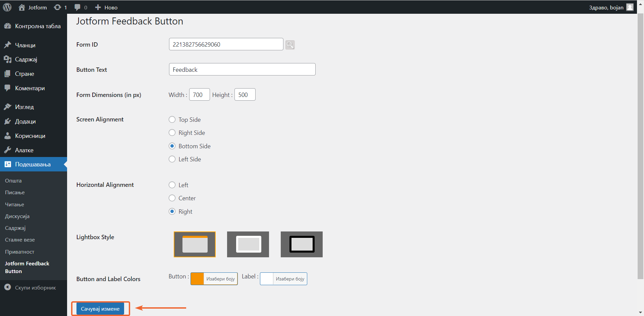Viewport: 644px width, 316px height.
Task: Click the Додаци plugin icon
Action: click(x=7, y=121)
